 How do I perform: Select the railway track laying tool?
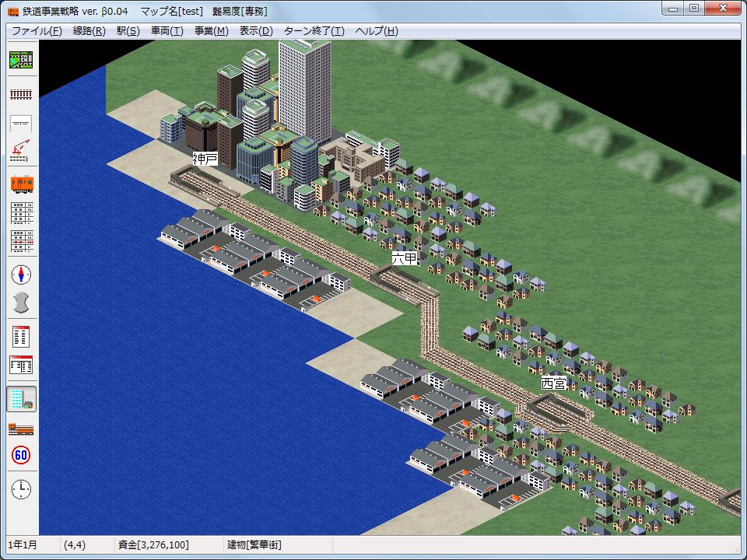click(x=21, y=93)
